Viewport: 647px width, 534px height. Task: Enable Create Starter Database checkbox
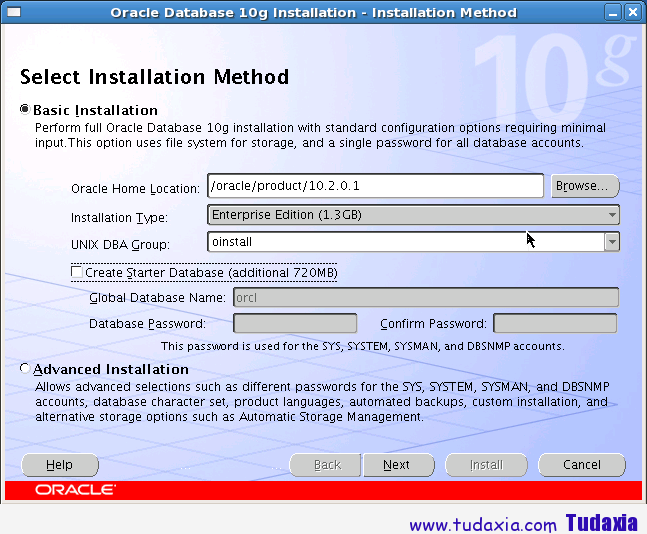(x=76, y=272)
